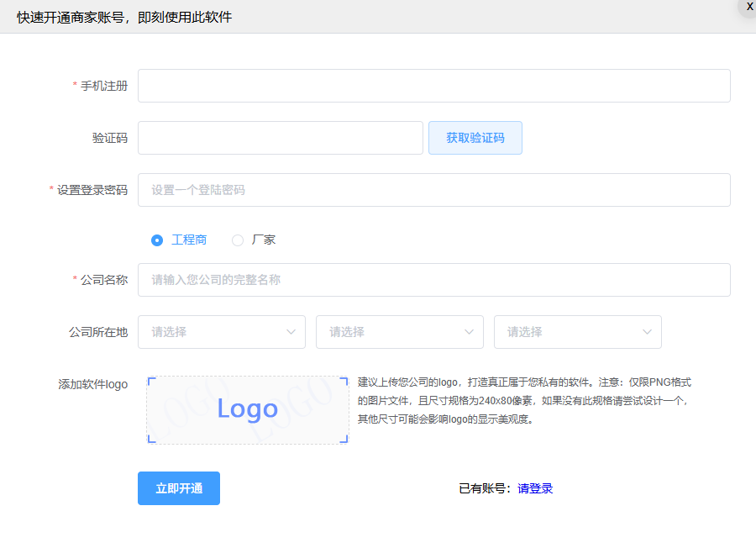Image resolution: width=756 pixels, height=548 pixels.
Task: Close the dialog with the X button
Action: (x=750, y=7)
